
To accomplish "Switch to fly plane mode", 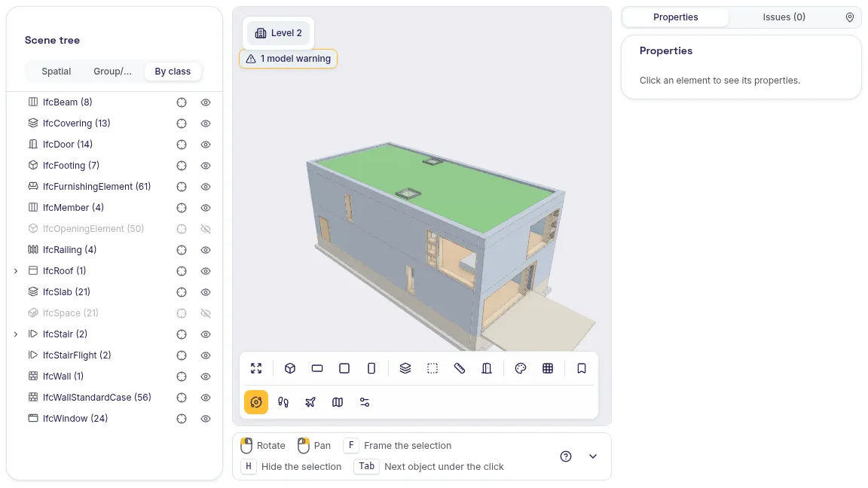I will point(310,402).
